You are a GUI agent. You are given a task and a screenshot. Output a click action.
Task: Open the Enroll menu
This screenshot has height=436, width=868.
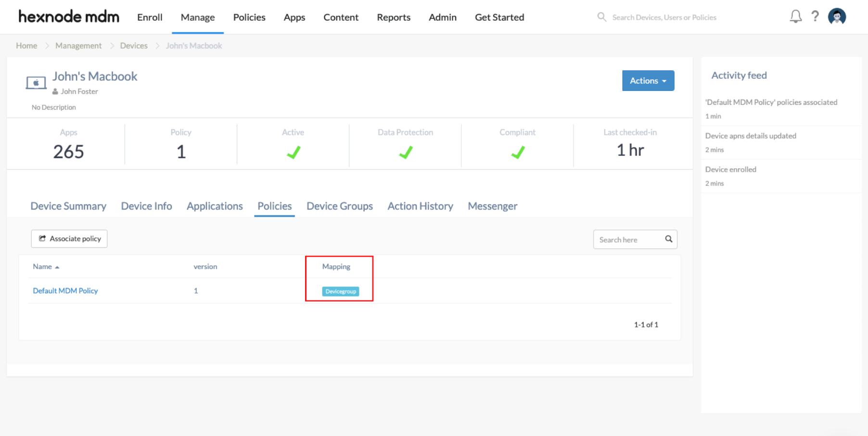click(150, 17)
